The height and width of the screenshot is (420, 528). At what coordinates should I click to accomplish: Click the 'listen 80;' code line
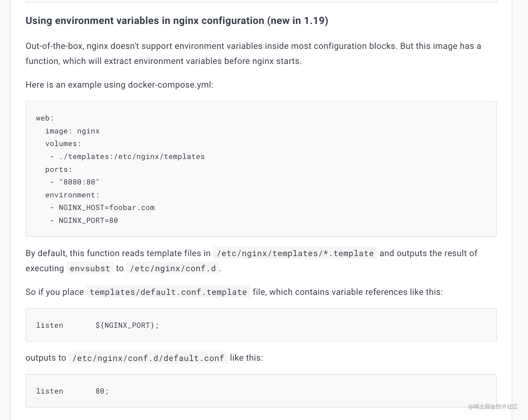coord(72,391)
